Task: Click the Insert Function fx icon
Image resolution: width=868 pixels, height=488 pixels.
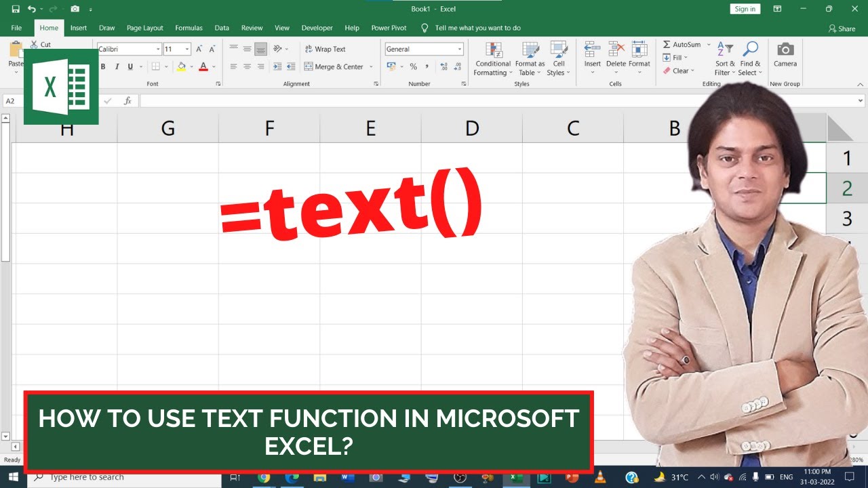Action: click(x=127, y=100)
